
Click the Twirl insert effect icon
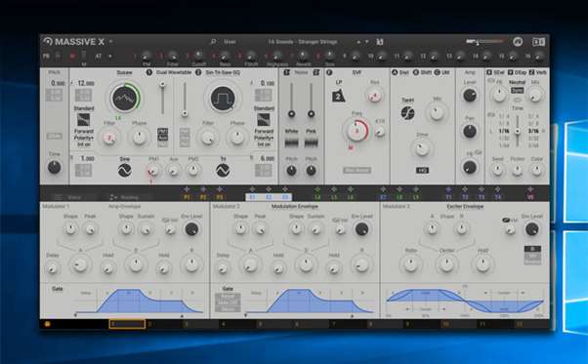pyautogui.click(x=407, y=113)
